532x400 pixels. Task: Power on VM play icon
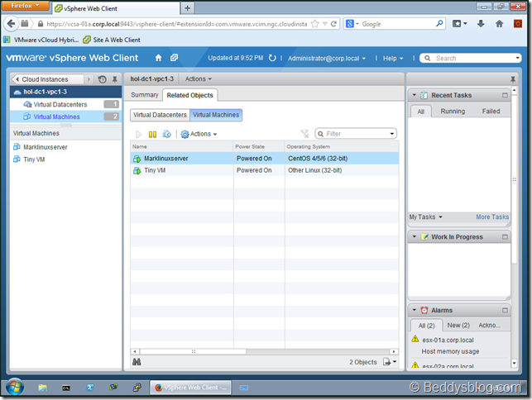pyautogui.click(x=138, y=134)
